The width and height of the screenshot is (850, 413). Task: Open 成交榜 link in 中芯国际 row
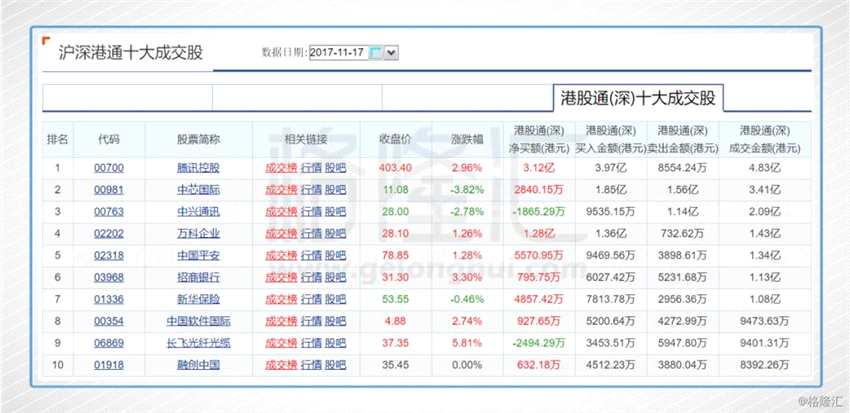click(281, 190)
